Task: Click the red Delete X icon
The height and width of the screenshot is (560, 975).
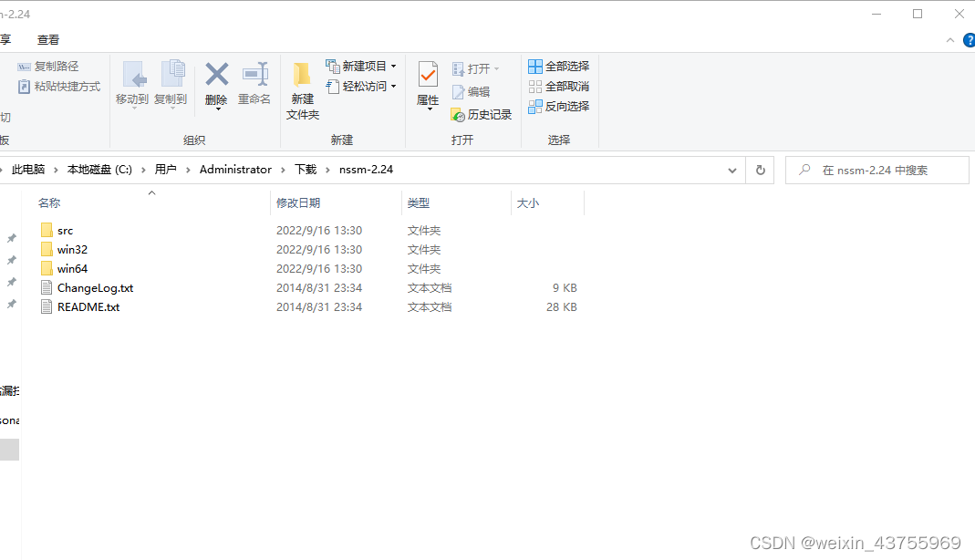Action: (x=216, y=74)
